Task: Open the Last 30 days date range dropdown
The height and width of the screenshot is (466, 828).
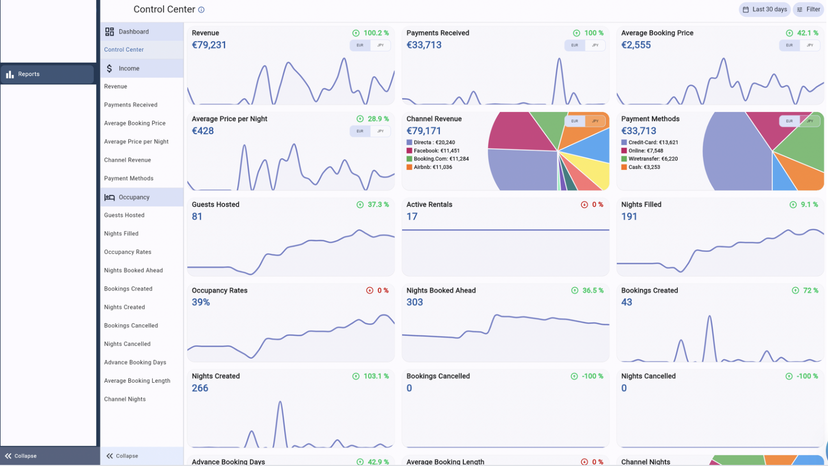Action: [765, 10]
